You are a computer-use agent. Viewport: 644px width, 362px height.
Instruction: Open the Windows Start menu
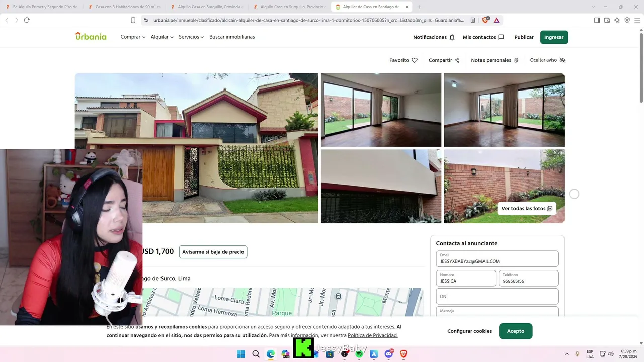(241, 354)
